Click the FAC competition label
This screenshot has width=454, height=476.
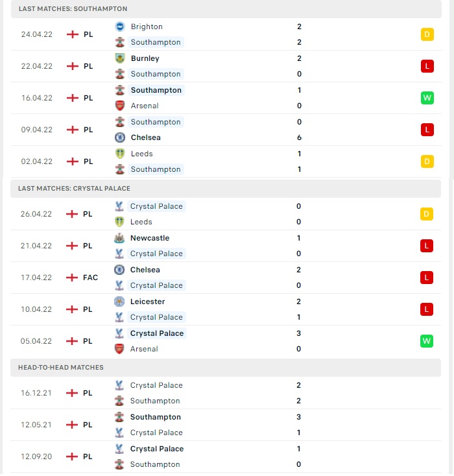pos(91,278)
